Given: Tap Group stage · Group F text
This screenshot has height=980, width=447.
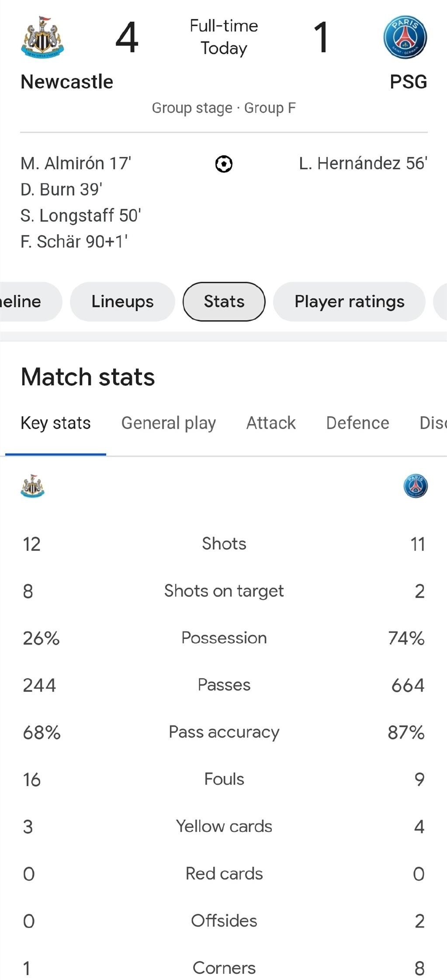Looking at the screenshot, I should coord(224,108).
